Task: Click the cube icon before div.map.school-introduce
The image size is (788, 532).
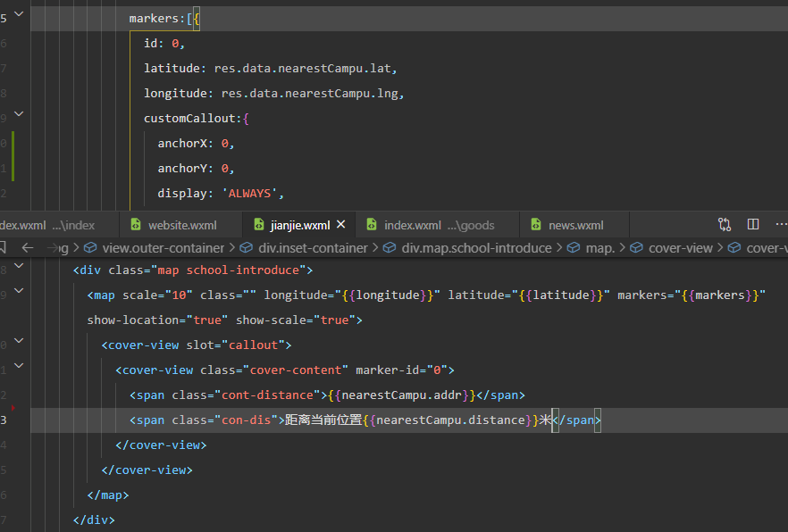Action: [390, 247]
